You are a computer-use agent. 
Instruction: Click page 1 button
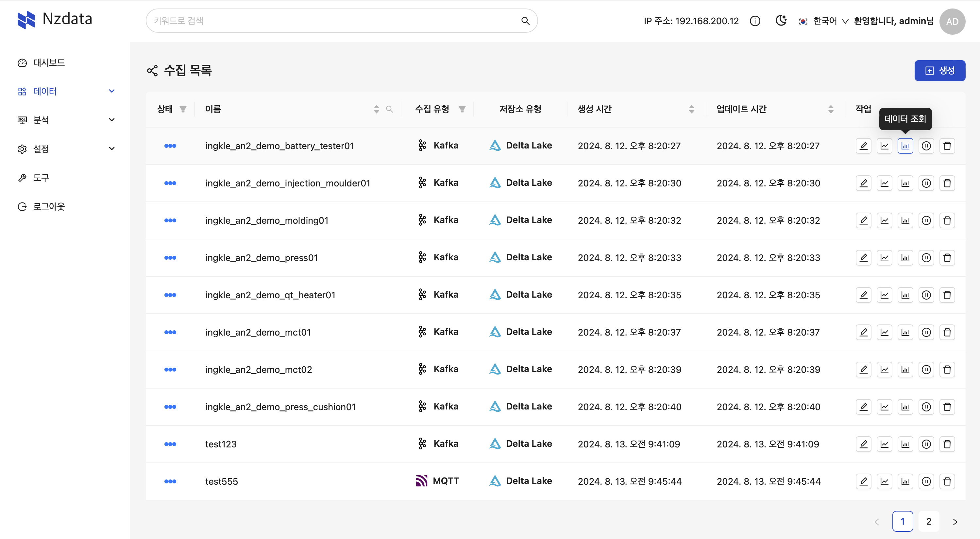pos(903,521)
